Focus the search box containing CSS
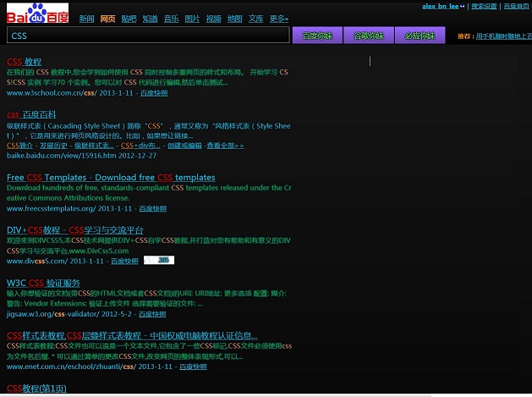This screenshot has width=532, height=397. pos(148,36)
